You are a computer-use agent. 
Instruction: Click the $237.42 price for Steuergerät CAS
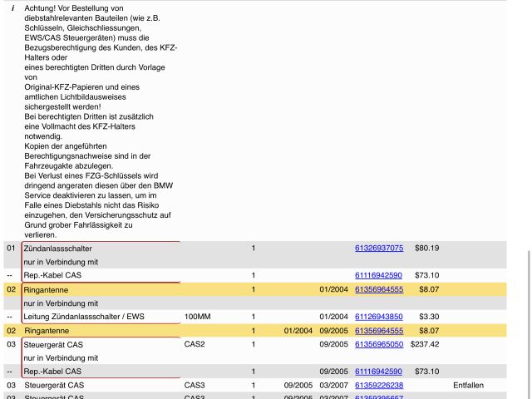tap(425, 344)
